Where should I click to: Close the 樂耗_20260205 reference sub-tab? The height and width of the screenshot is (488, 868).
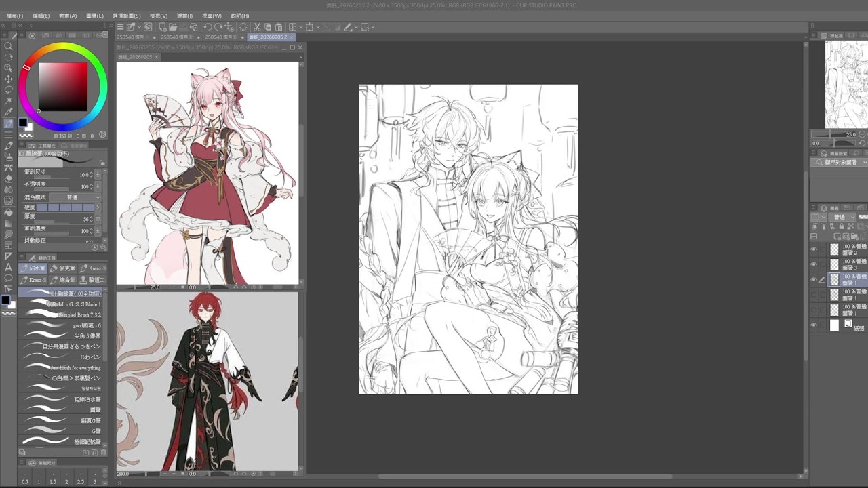pos(157,57)
